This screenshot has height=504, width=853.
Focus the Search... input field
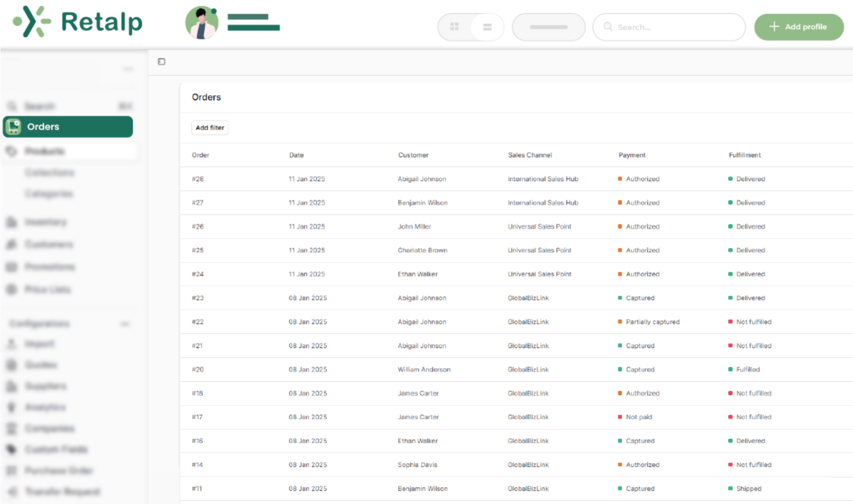(669, 27)
